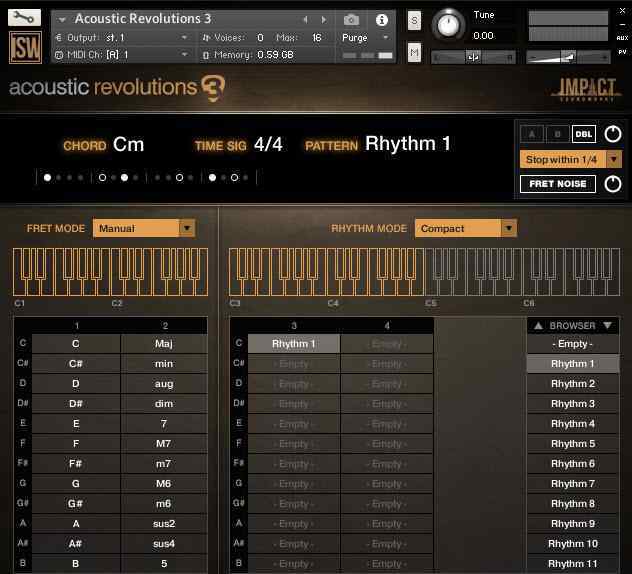
Task: Click the camera snapshot icon
Action: (351, 20)
